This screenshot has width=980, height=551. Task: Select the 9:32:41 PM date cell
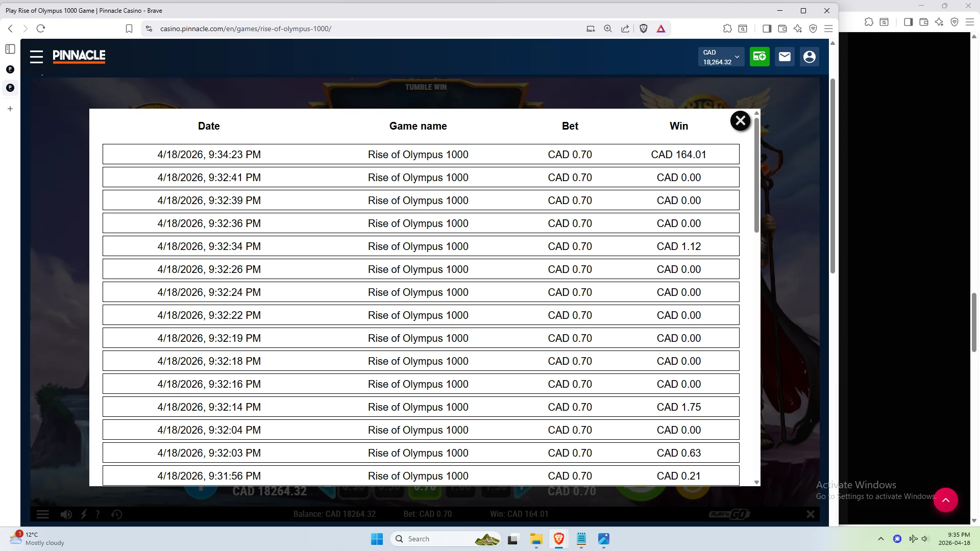pos(209,178)
